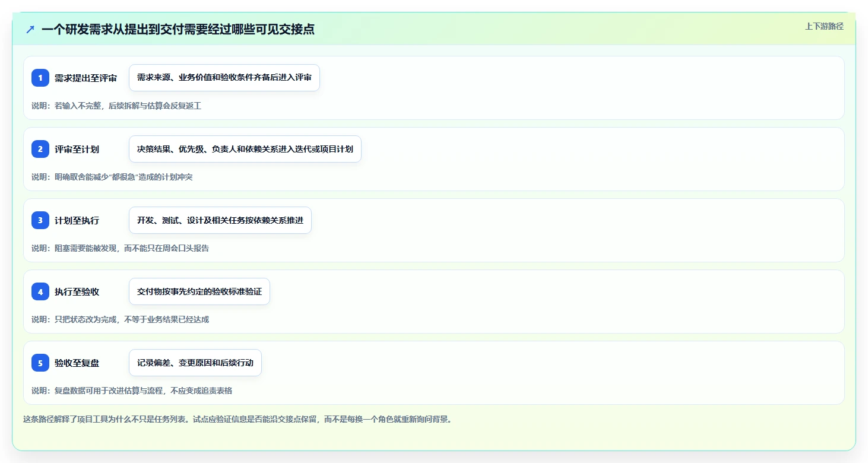Screen dimensions: 868x463
Task: Click chip 交付物按事先约定的验收标准验证
Action: pyautogui.click(x=199, y=291)
